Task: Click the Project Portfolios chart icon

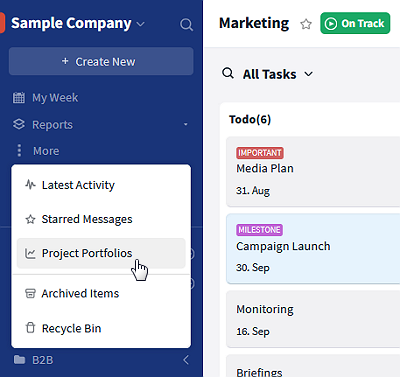Action: click(30, 253)
